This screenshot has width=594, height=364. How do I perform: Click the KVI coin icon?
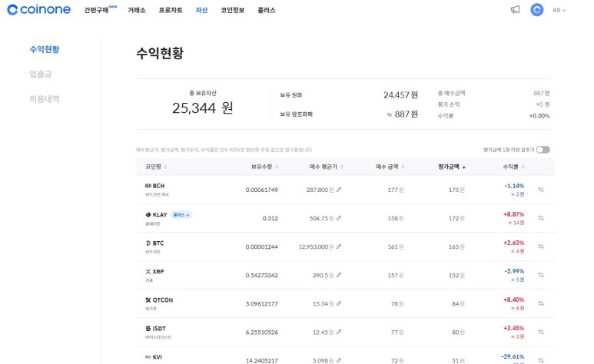coord(148,357)
